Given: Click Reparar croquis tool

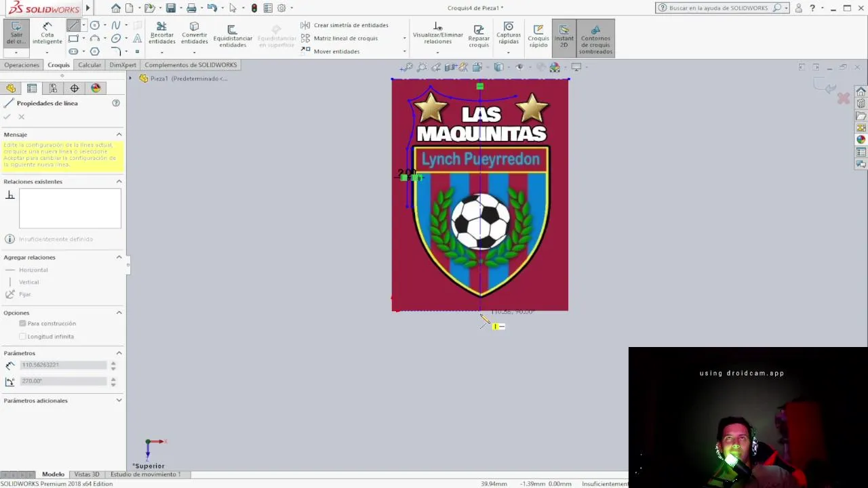Looking at the screenshot, I should (479, 36).
